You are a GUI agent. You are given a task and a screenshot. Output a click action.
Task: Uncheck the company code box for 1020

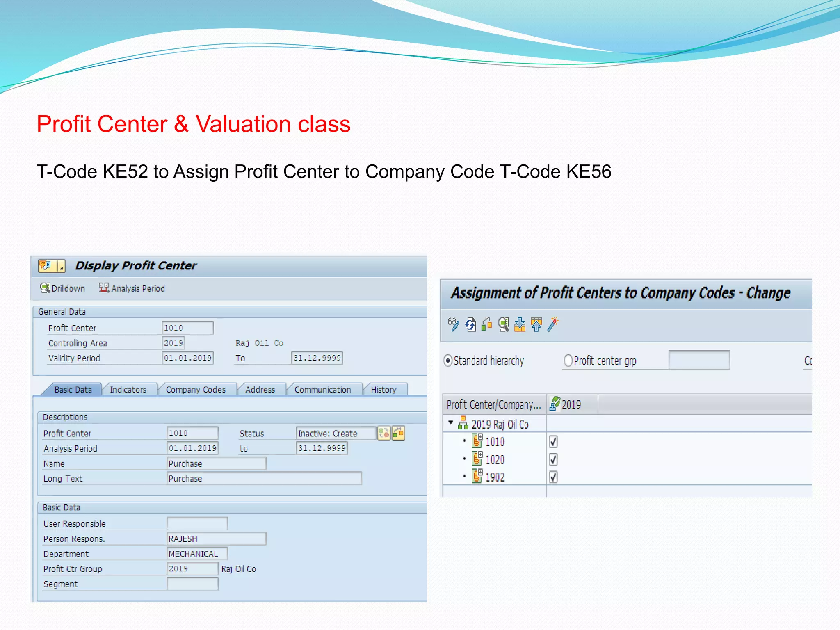553,459
